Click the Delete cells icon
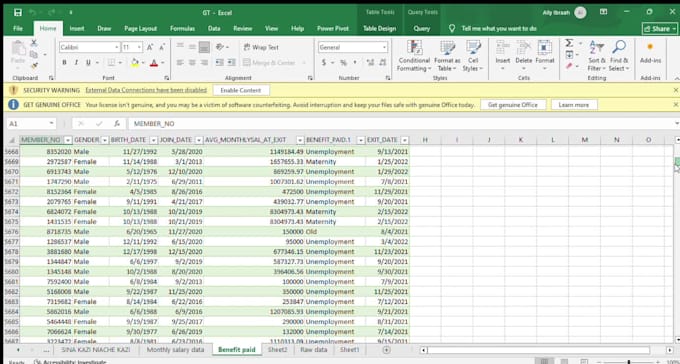Screen dimensions: 680x364 click(523, 48)
